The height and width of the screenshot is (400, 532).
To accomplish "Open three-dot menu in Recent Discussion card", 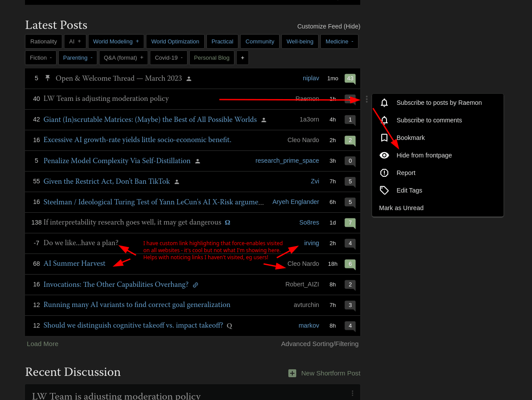I will [352, 393].
